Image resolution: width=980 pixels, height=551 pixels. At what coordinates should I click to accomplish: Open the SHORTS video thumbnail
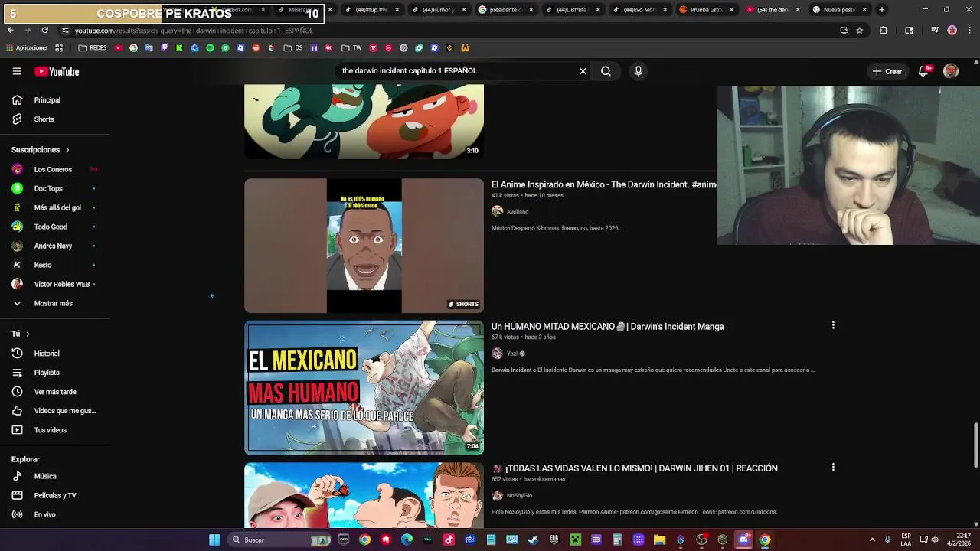point(364,246)
